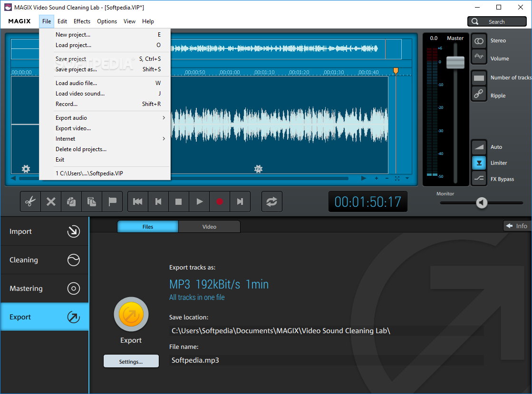Select Load audio file... menu item
The height and width of the screenshot is (394, 532).
105,83
